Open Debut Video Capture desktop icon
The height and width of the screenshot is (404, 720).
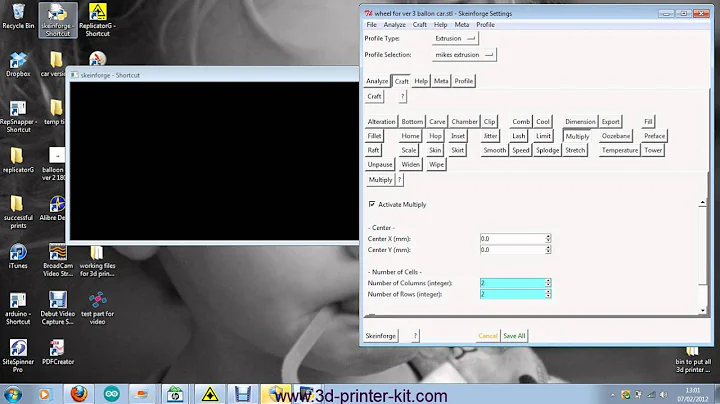click(x=58, y=309)
